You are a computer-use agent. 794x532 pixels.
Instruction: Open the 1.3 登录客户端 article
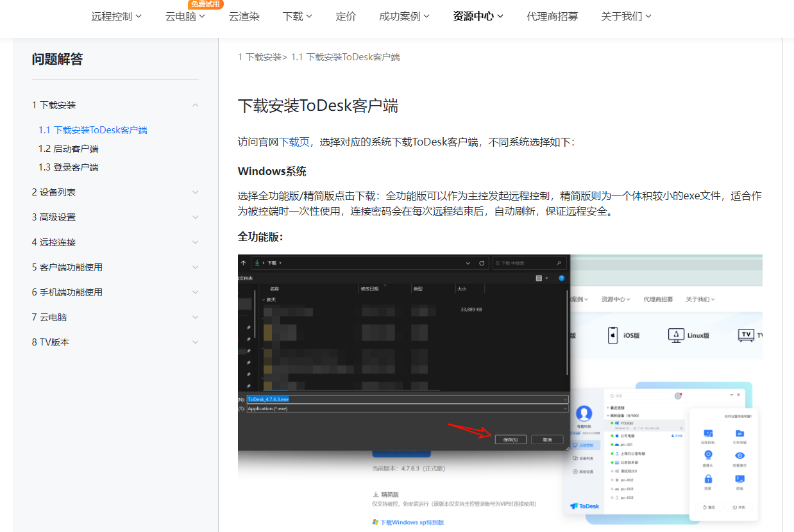tap(69, 167)
